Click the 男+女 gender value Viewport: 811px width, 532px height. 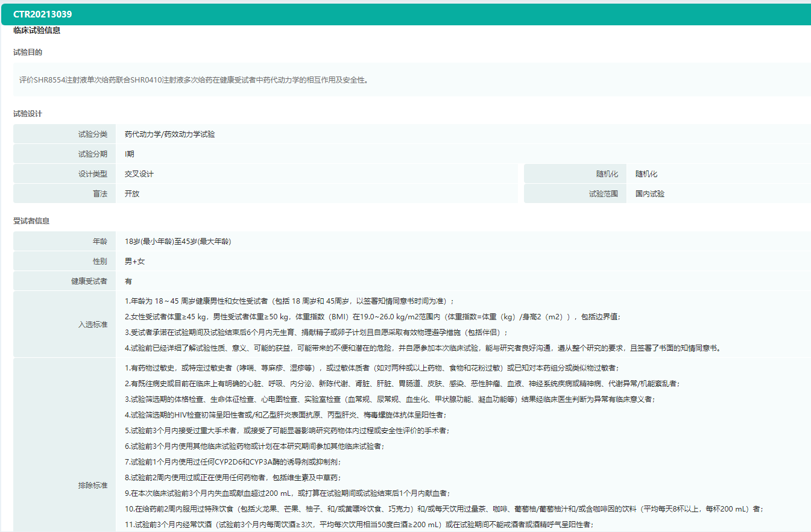[134, 261]
